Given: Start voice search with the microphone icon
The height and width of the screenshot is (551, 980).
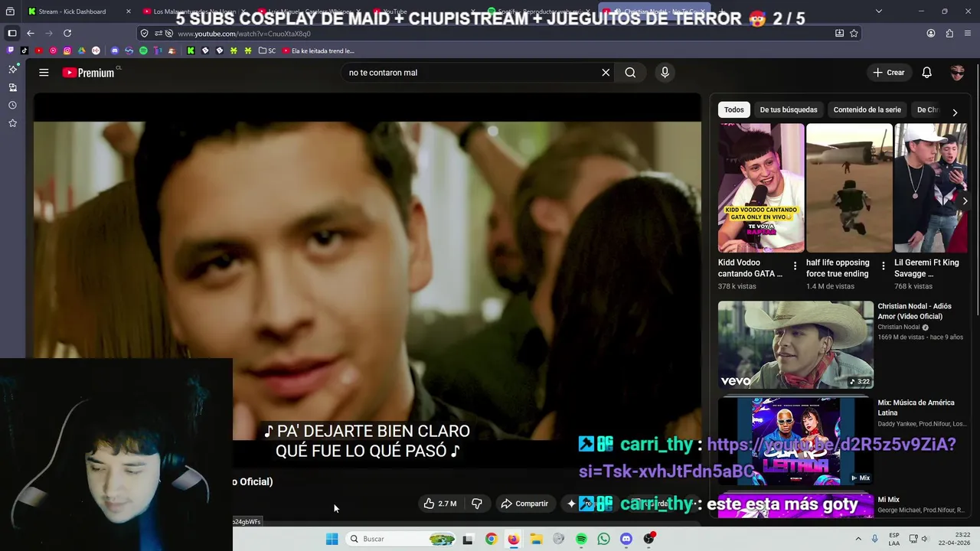Looking at the screenshot, I should click(665, 73).
